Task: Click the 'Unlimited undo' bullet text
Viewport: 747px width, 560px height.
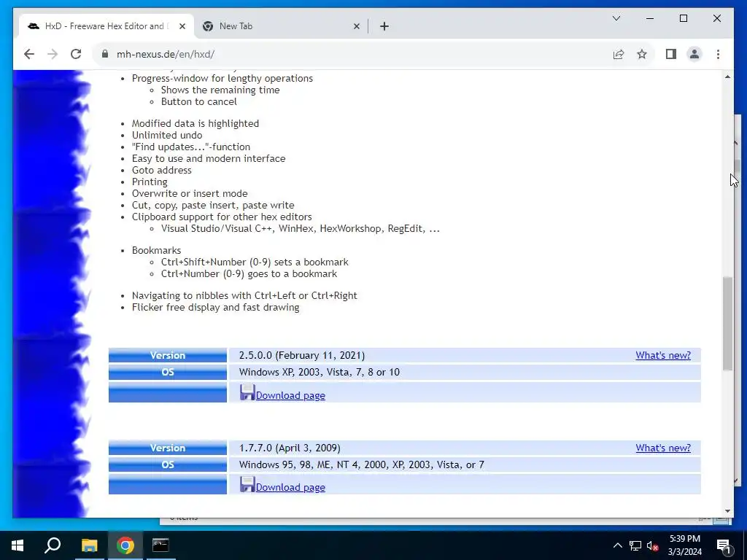Action: tap(167, 135)
